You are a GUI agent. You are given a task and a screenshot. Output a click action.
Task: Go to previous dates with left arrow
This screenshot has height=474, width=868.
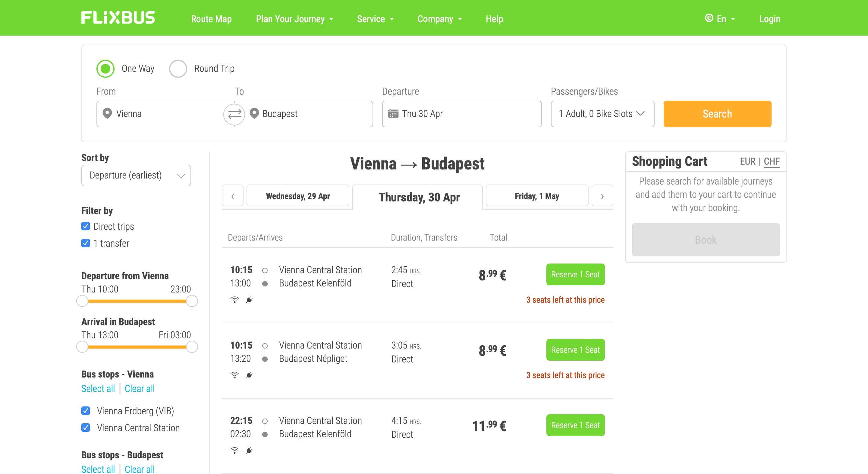pos(232,196)
